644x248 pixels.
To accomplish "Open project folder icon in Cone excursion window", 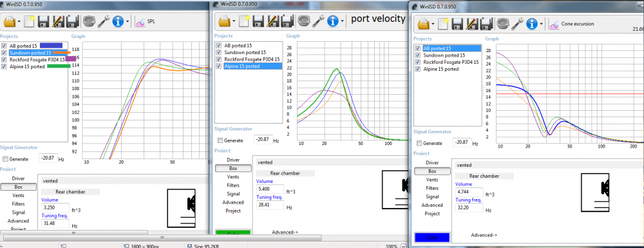I will (x=424, y=24).
